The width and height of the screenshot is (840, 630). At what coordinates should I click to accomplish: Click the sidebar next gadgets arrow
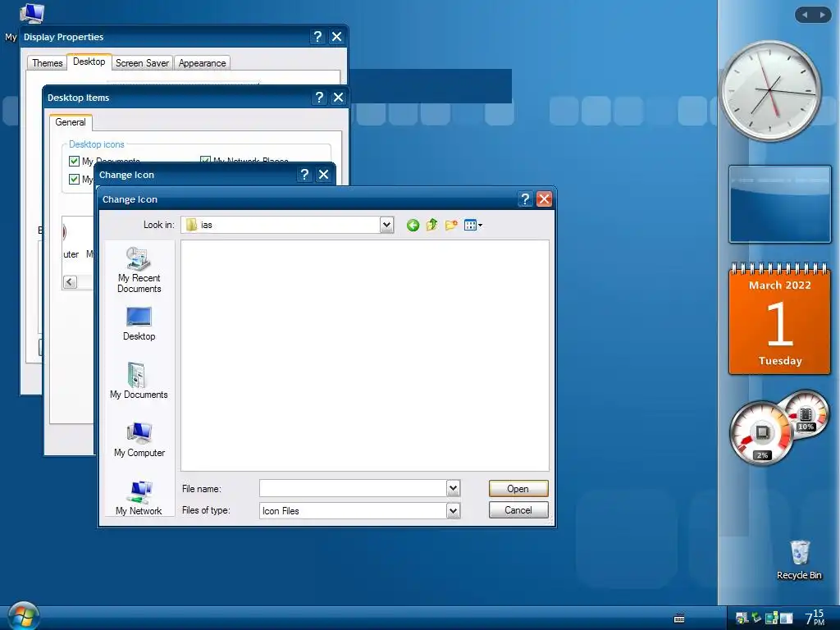pyautogui.click(x=822, y=15)
